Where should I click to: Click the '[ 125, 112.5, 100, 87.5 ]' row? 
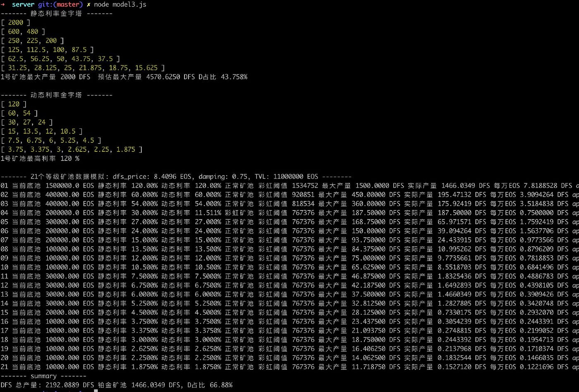pos(48,50)
